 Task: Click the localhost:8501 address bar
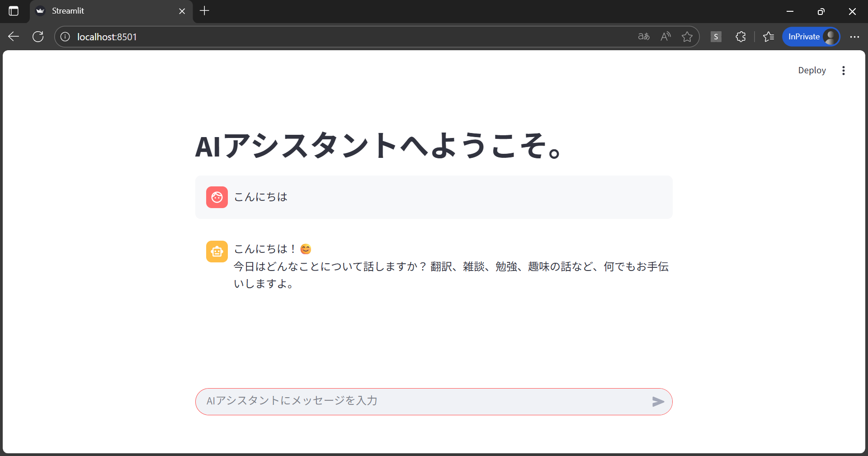coord(316,37)
